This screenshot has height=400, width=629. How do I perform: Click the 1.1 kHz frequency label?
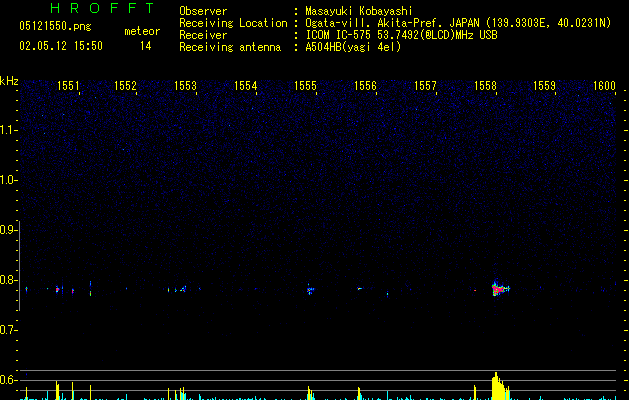(8, 130)
